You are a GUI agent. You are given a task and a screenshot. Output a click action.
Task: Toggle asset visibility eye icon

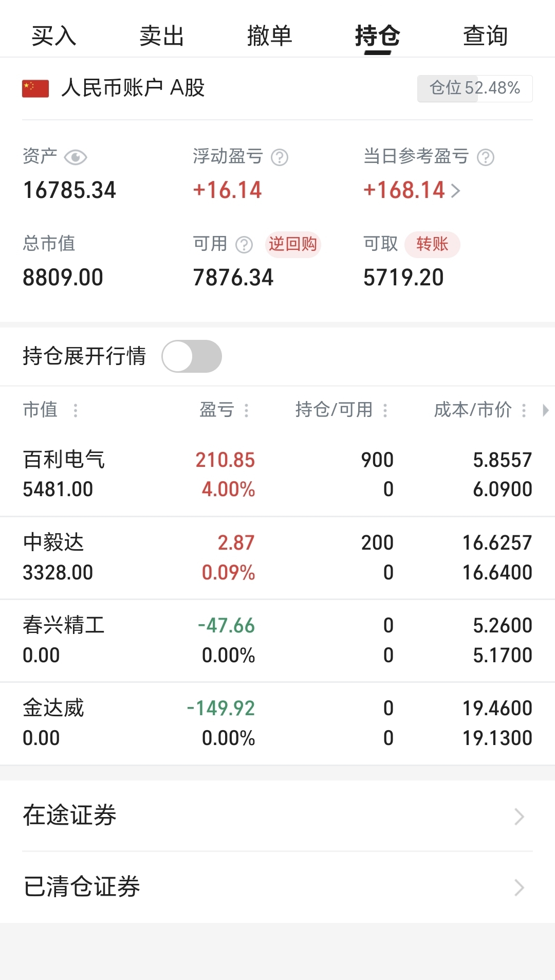[x=76, y=157]
